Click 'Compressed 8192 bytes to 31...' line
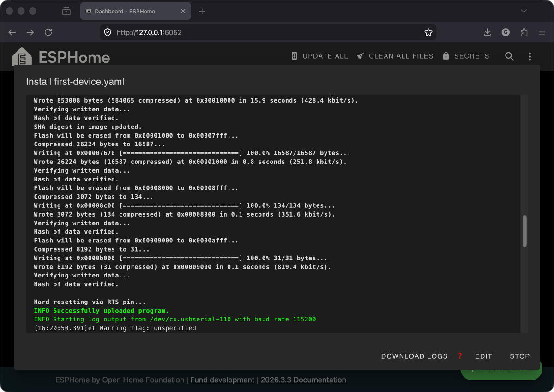The image size is (554, 392). pos(92,249)
